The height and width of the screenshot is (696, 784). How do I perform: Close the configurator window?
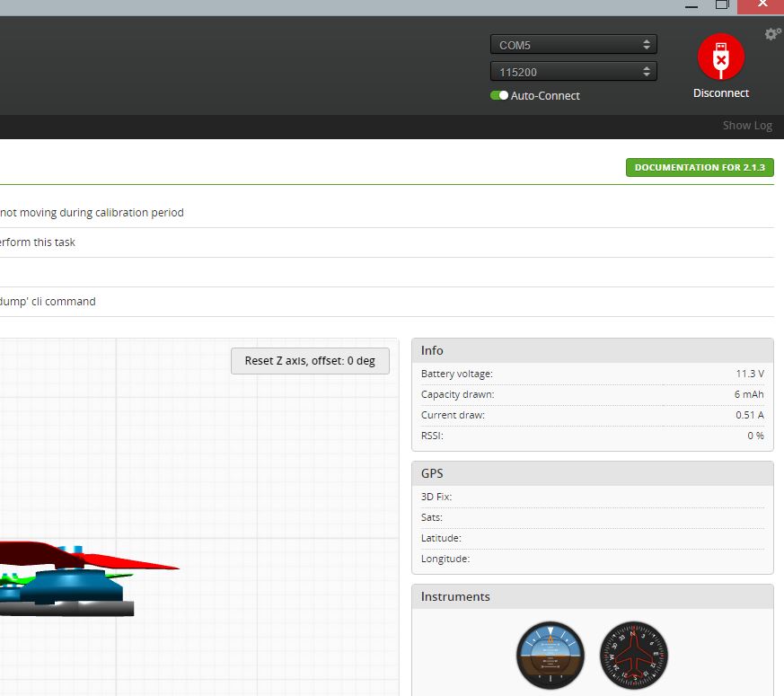762,4
